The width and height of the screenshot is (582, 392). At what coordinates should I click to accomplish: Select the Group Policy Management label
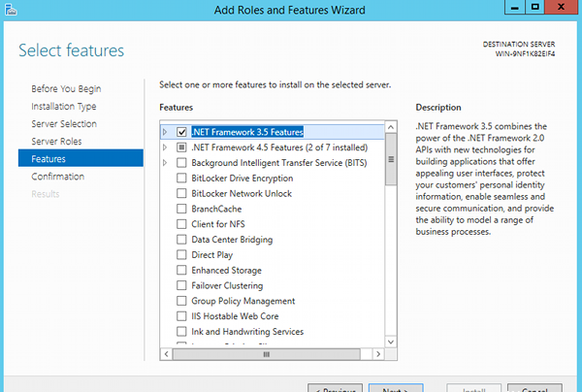(x=243, y=301)
